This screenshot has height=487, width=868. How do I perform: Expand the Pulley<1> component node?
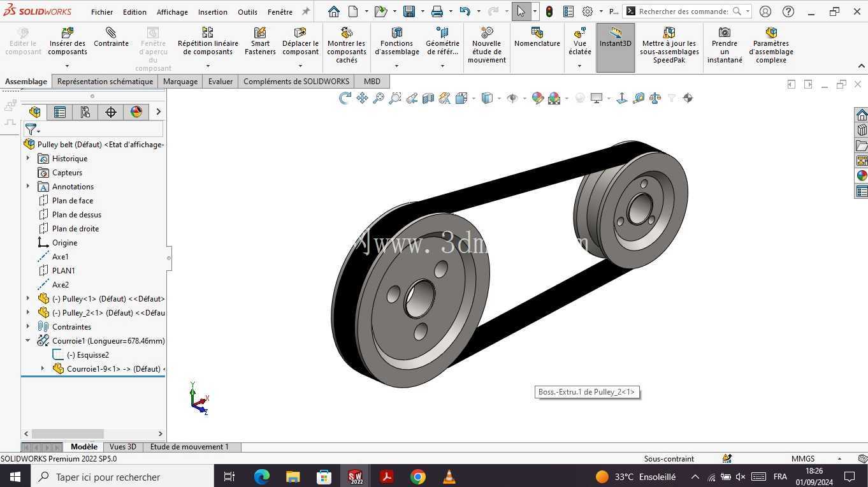(28, 298)
